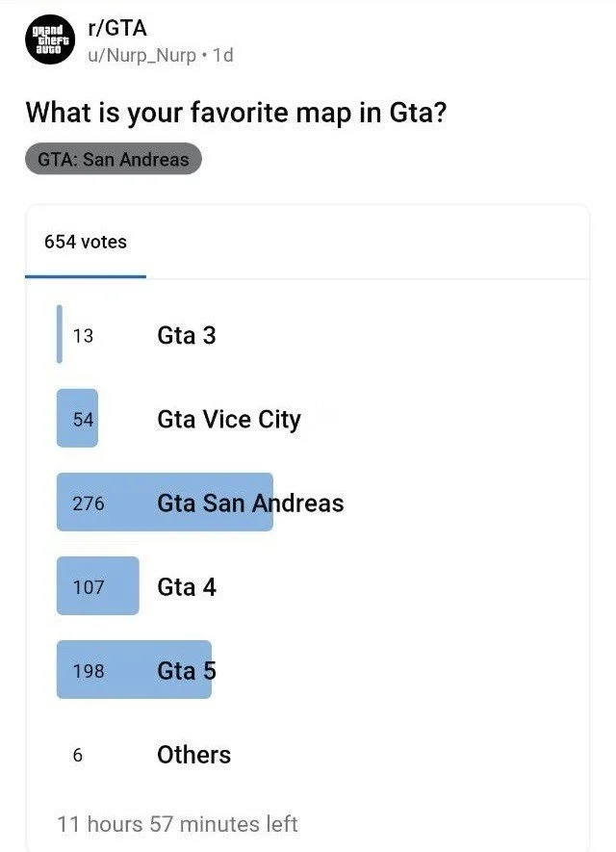Screen dimensions: 616x852
Task: Click the 198 votes count number
Action: [x=88, y=671]
